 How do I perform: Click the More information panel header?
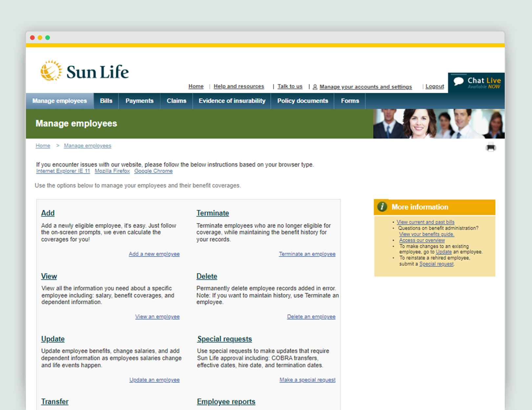[x=435, y=207]
